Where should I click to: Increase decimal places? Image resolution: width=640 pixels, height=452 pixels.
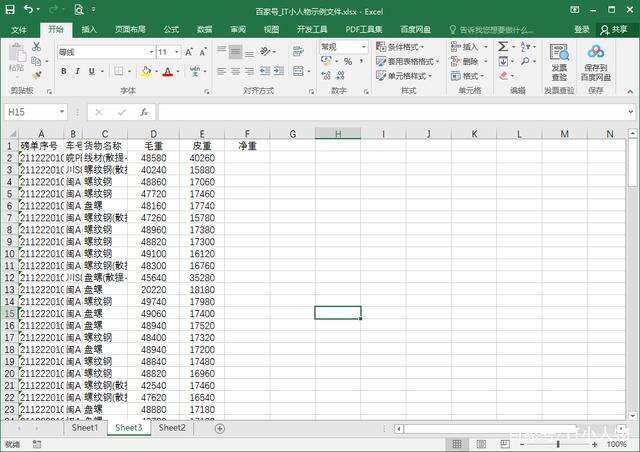point(326,75)
